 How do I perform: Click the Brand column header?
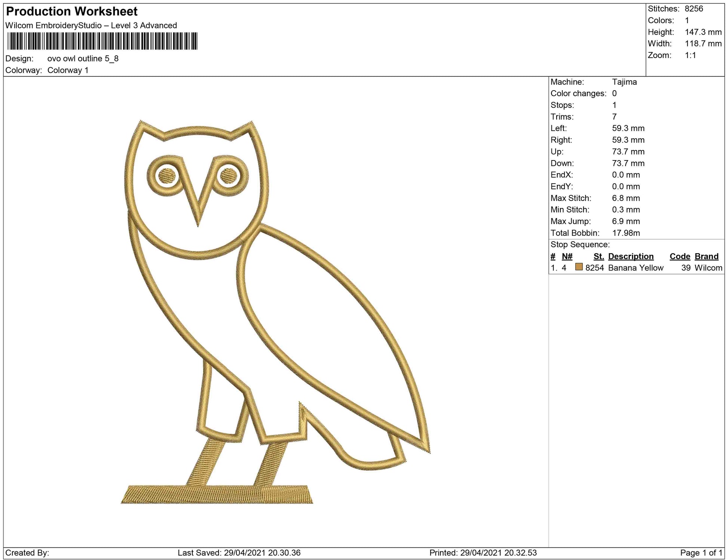click(706, 256)
